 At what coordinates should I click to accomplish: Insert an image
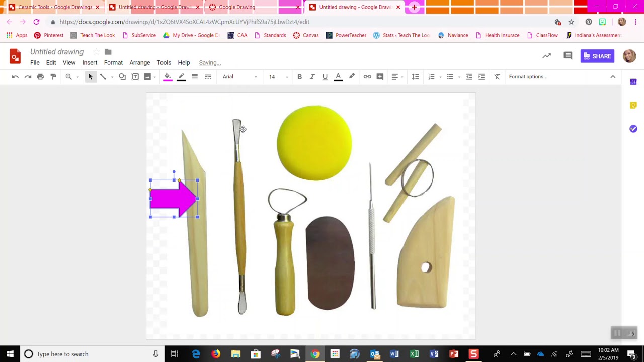pos(147,76)
